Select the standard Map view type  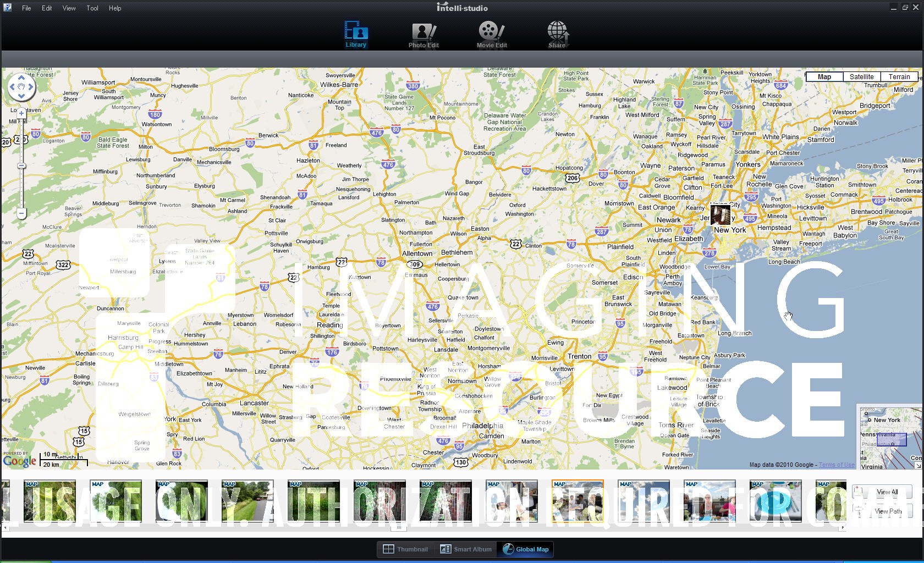tap(824, 77)
